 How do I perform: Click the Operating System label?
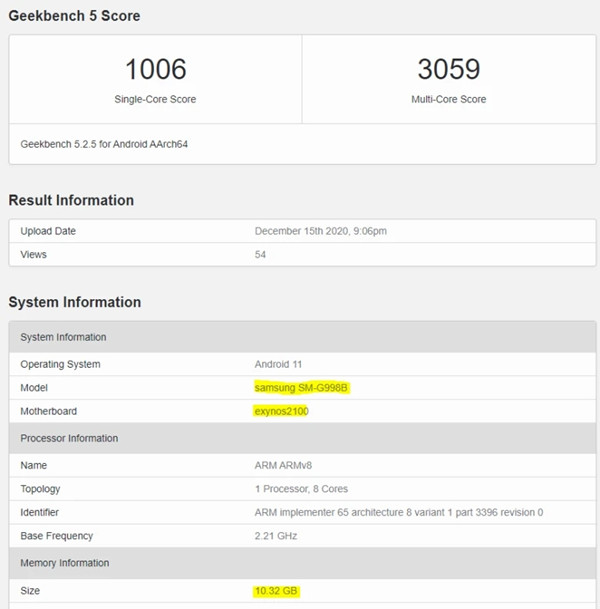60,364
